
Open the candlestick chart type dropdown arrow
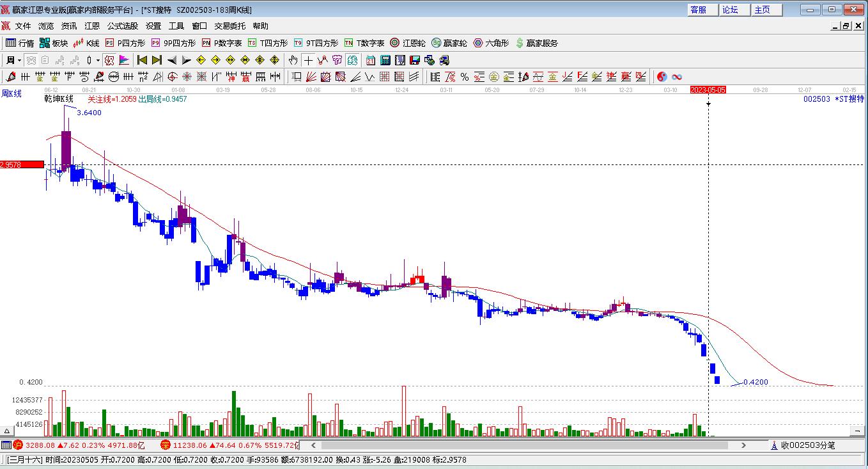[x=98, y=60]
